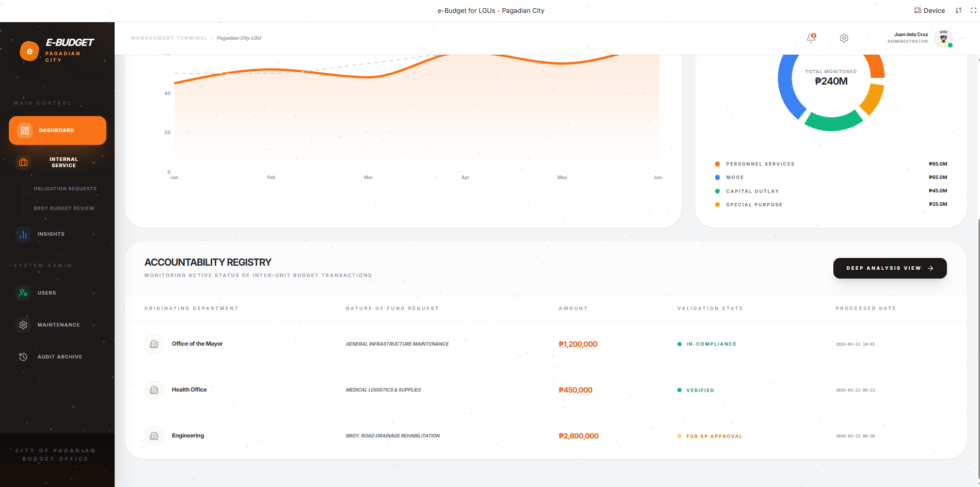Click the Users person icon

(x=23, y=293)
